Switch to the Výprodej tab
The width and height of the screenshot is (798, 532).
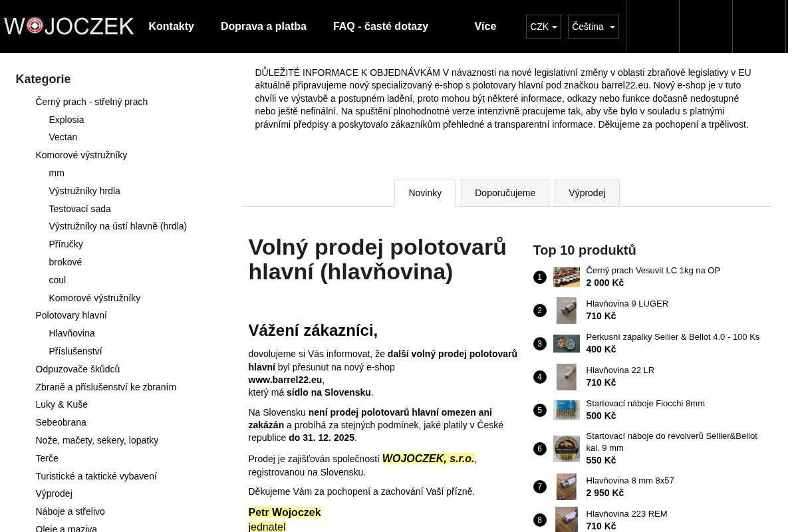pos(587,193)
